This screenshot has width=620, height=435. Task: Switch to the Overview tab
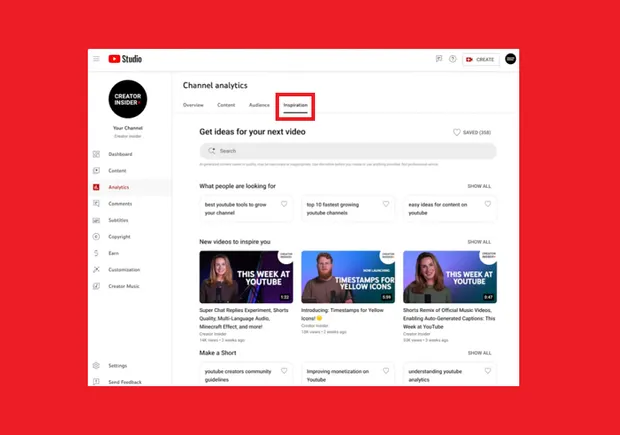[193, 105]
